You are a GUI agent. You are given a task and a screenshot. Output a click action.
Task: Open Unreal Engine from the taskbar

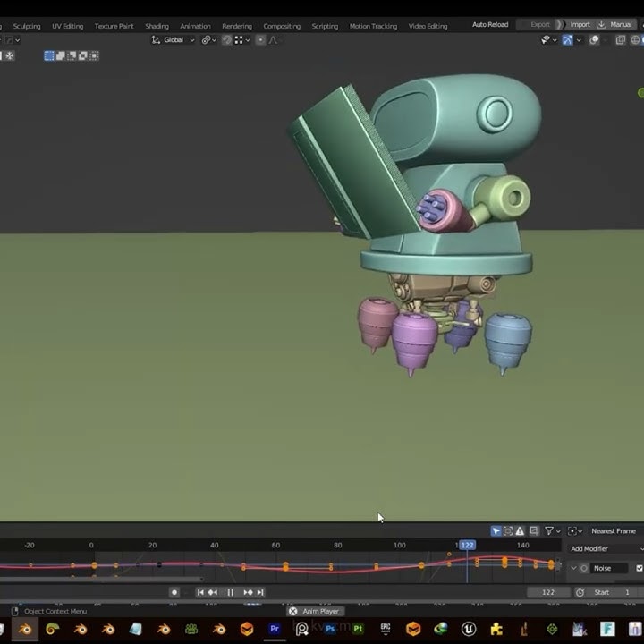pos(469,629)
